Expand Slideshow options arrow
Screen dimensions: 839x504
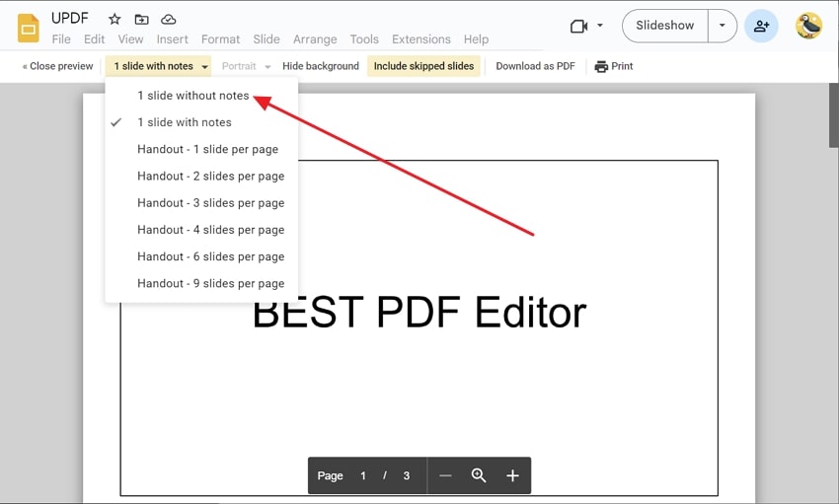[x=722, y=25]
